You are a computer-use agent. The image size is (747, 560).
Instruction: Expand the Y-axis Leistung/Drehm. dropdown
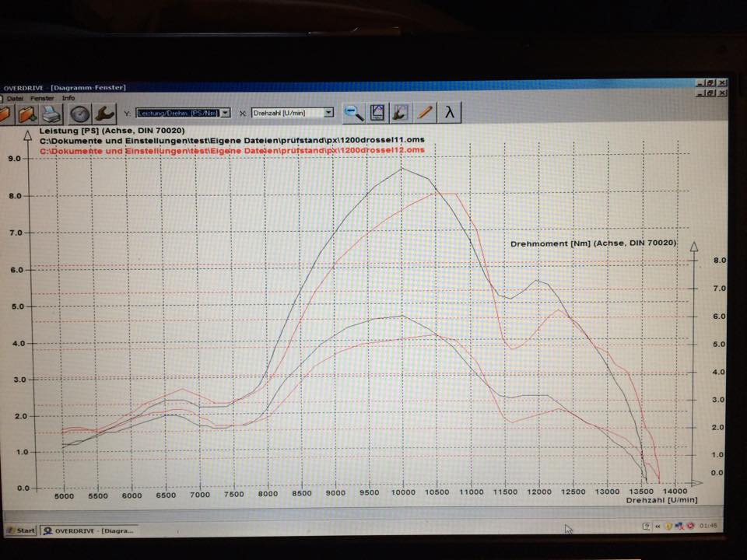coord(226,113)
